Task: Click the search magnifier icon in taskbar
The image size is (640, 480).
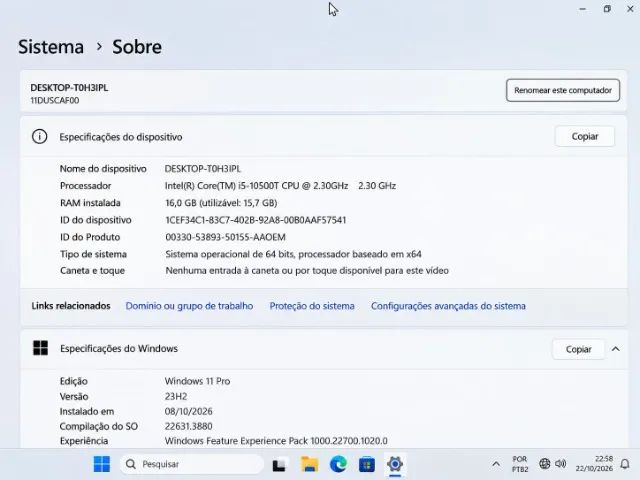Action: coord(131,464)
